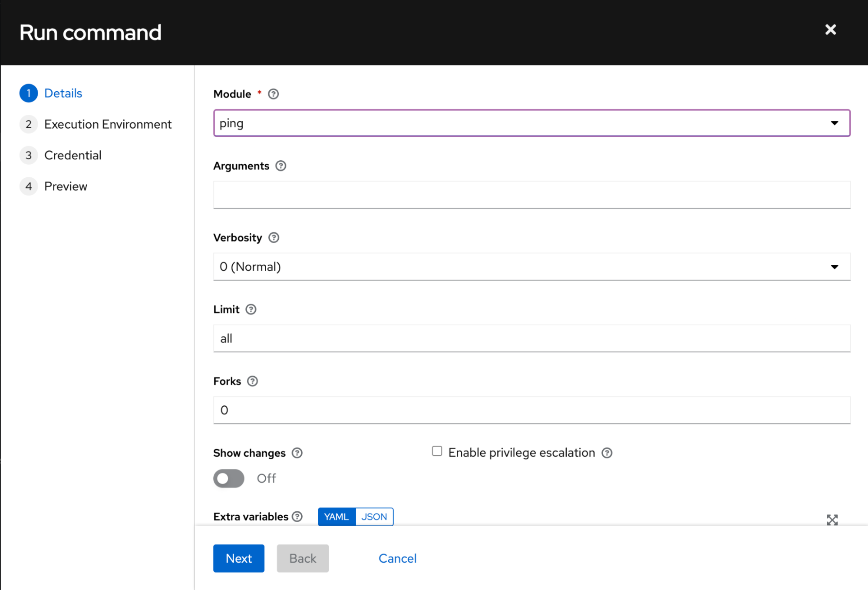The width and height of the screenshot is (868, 590).
Task: Click the Limit help question icon
Action: click(x=251, y=309)
